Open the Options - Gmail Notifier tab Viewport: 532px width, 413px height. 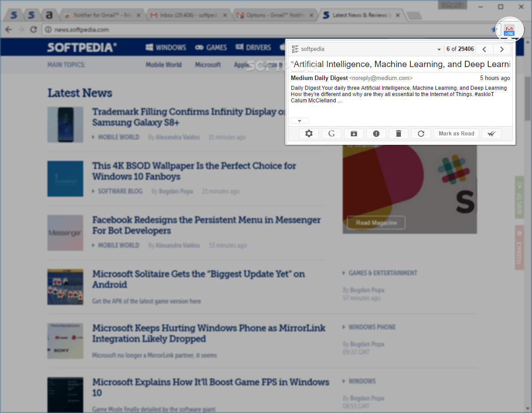click(275, 14)
